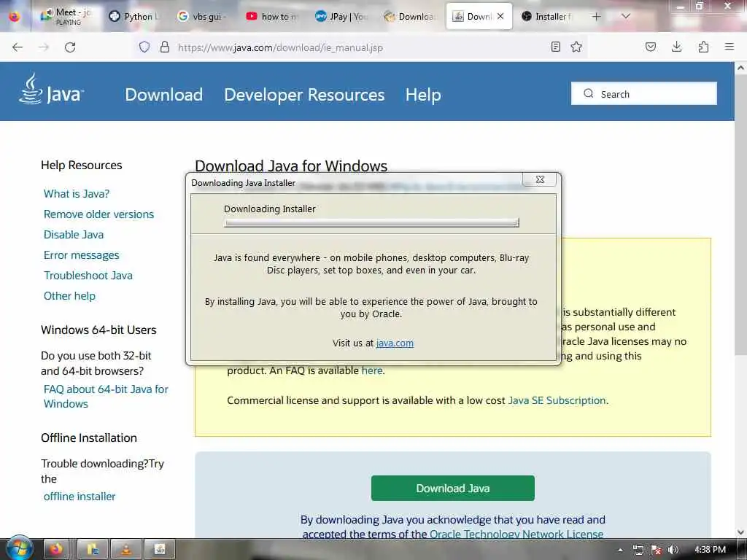Switch to the Python tab
Image resolution: width=747 pixels, height=560 pixels.
pyautogui.click(x=133, y=16)
